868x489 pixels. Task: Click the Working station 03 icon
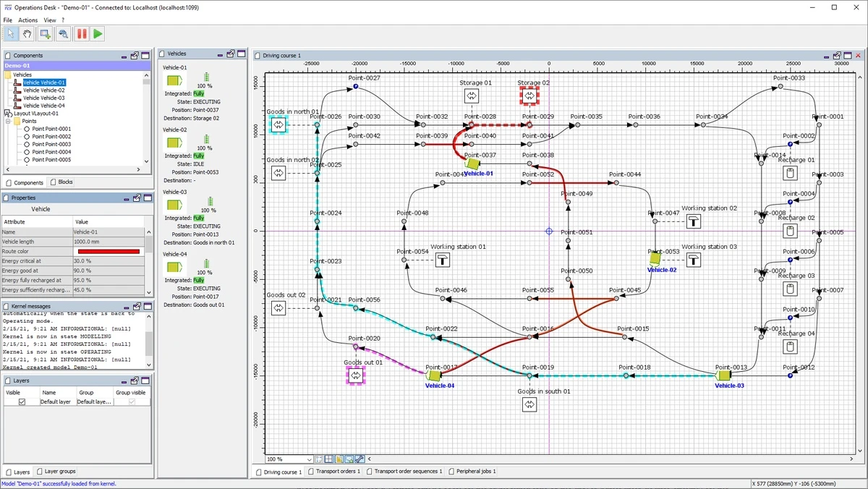click(x=693, y=260)
